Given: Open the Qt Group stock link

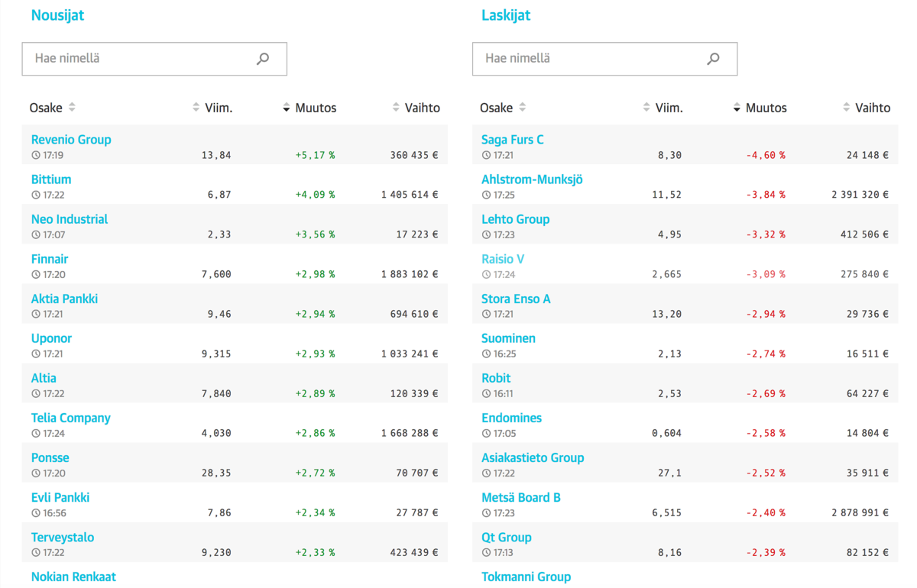Looking at the screenshot, I should tap(507, 537).
